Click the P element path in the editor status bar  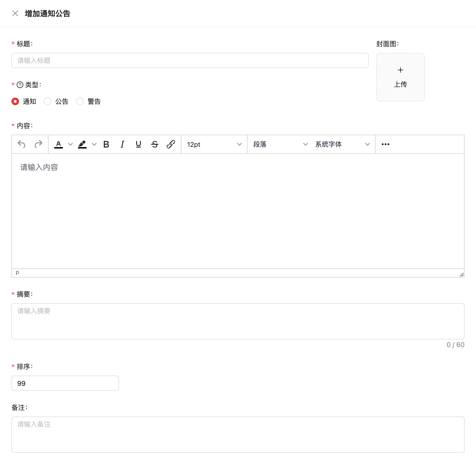(x=17, y=273)
